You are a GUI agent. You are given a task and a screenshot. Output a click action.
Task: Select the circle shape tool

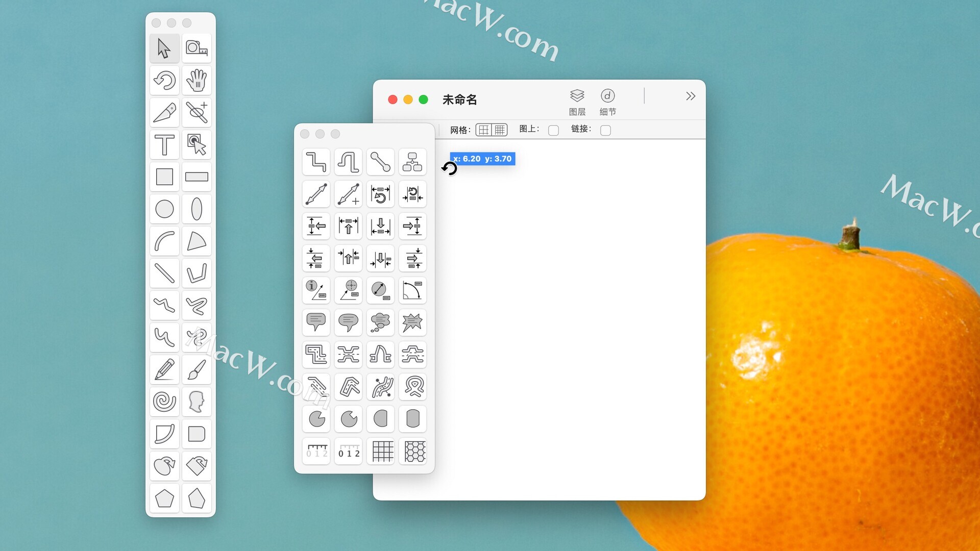tap(164, 209)
